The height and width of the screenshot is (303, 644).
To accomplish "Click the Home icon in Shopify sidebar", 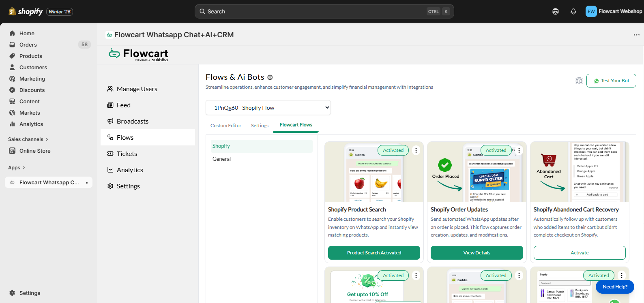I will [12, 33].
